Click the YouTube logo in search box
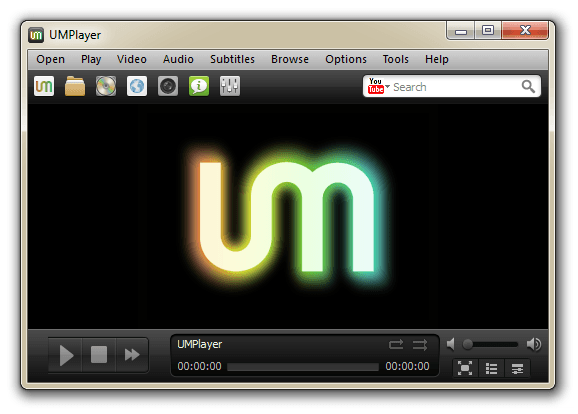 [x=376, y=86]
